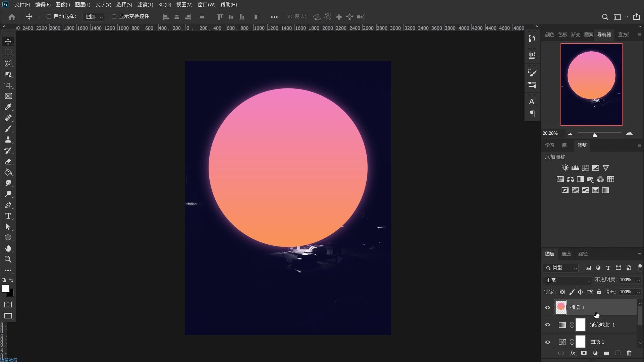644x362 pixels.
Task: Hide the 曲线 1 layer
Action: 548,342
